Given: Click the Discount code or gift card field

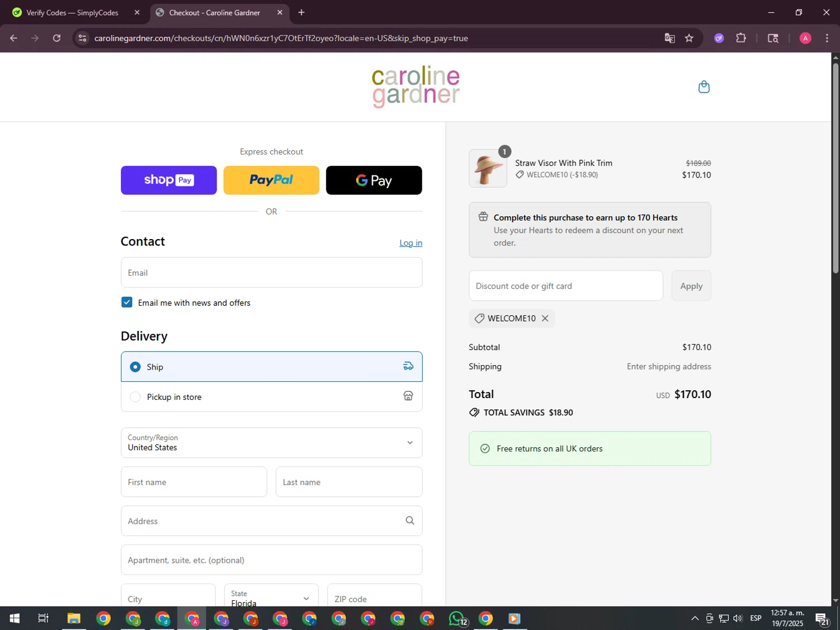Looking at the screenshot, I should pos(566,286).
